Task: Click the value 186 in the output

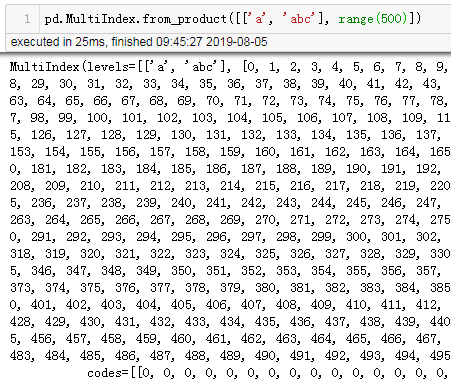Action: point(216,169)
